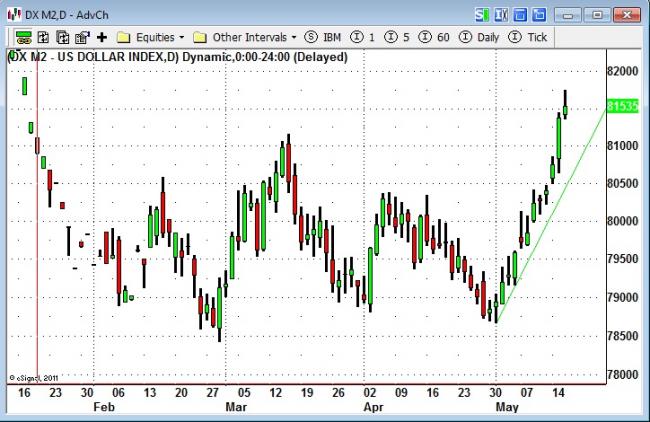Click the 79500 price axis label
650x422 pixels.
pyautogui.click(x=623, y=259)
